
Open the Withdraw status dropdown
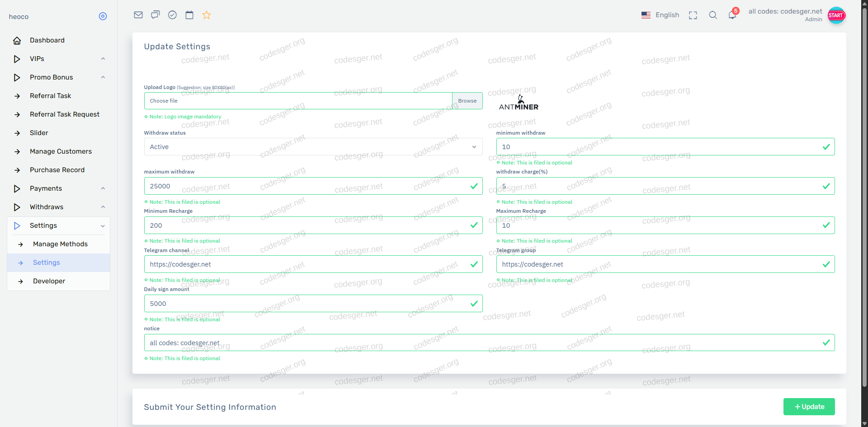click(313, 147)
